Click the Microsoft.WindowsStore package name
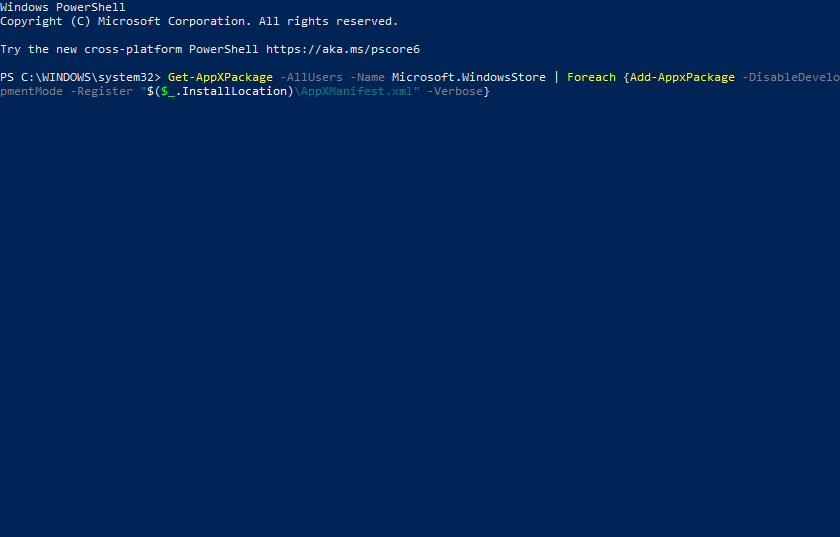 pos(468,77)
